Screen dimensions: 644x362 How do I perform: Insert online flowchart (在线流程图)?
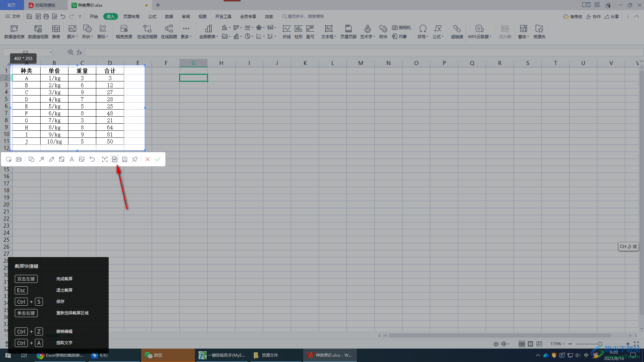point(147,32)
